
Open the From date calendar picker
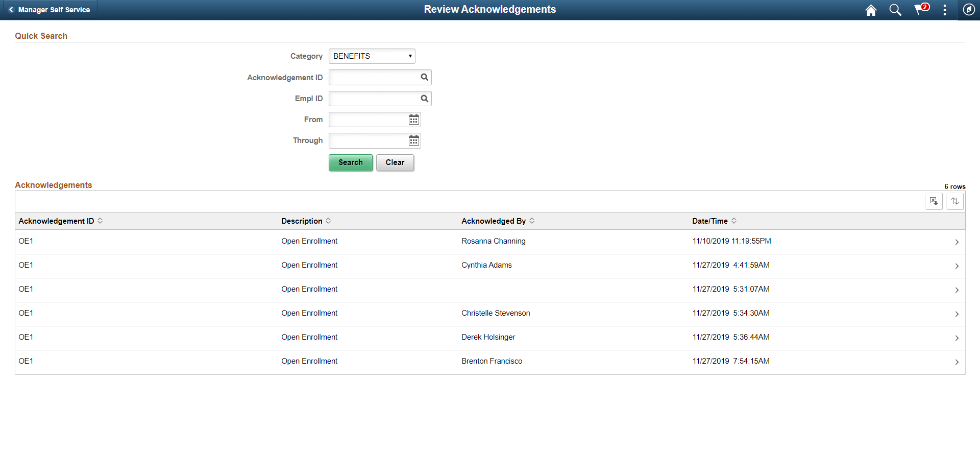tap(413, 119)
